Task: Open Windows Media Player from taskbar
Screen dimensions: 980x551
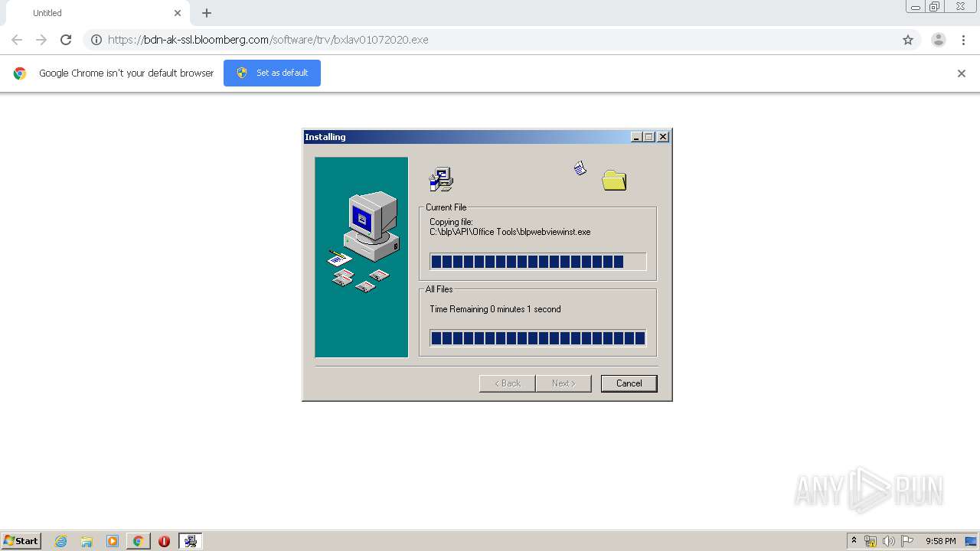Action: click(x=113, y=541)
